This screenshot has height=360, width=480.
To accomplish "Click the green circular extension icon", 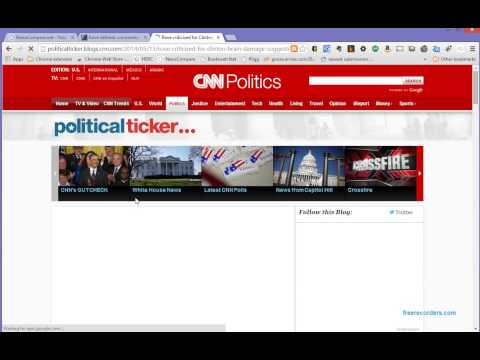I will 375,49.
